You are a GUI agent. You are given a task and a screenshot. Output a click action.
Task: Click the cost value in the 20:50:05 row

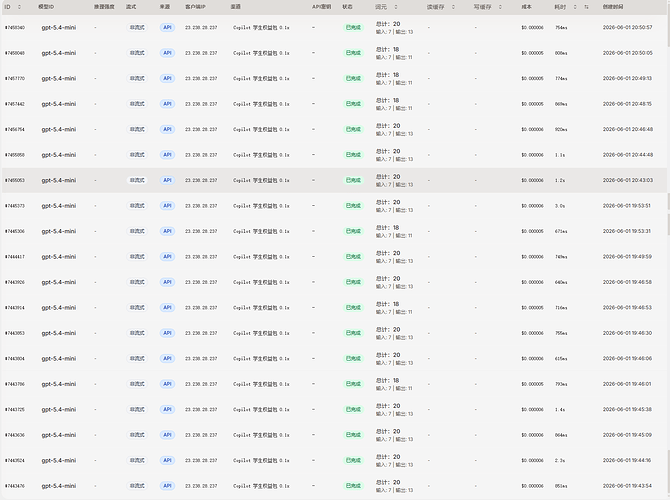532,53
